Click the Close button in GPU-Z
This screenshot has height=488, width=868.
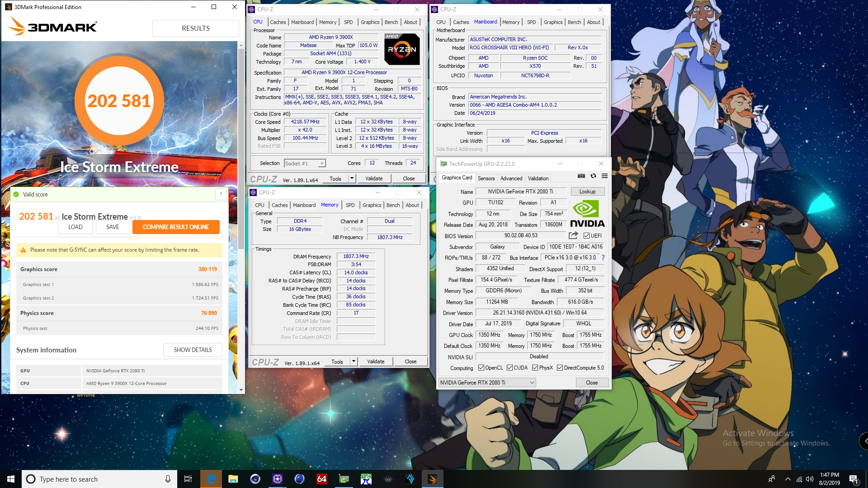tap(592, 383)
